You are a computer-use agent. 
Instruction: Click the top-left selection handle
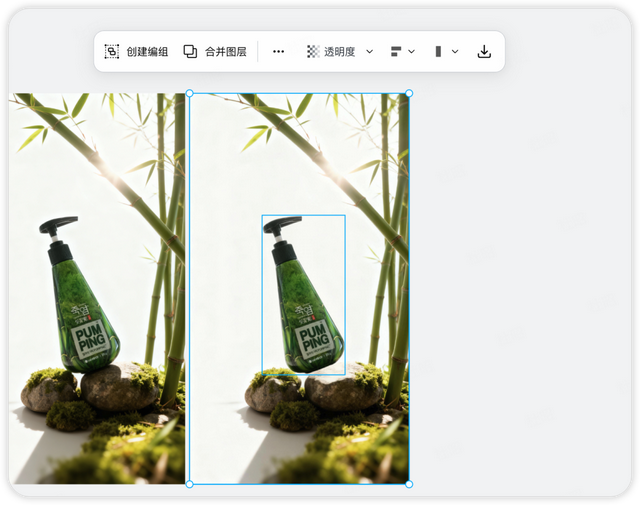tap(189, 93)
